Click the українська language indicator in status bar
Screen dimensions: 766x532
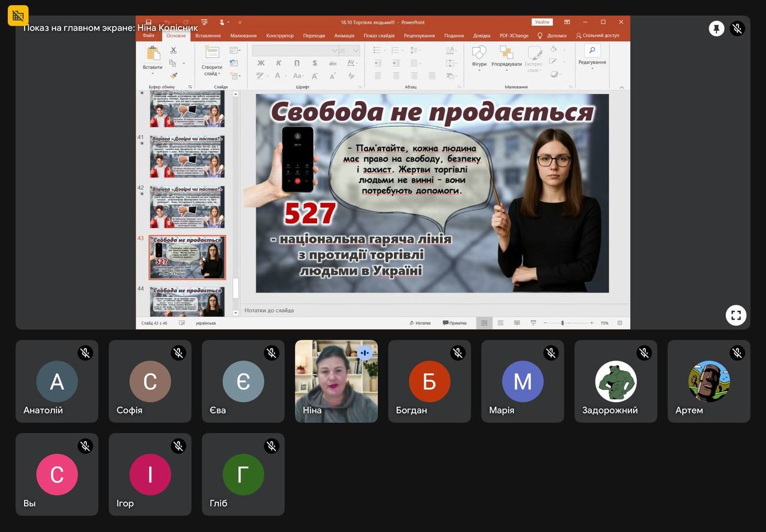[x=206, y=323]
